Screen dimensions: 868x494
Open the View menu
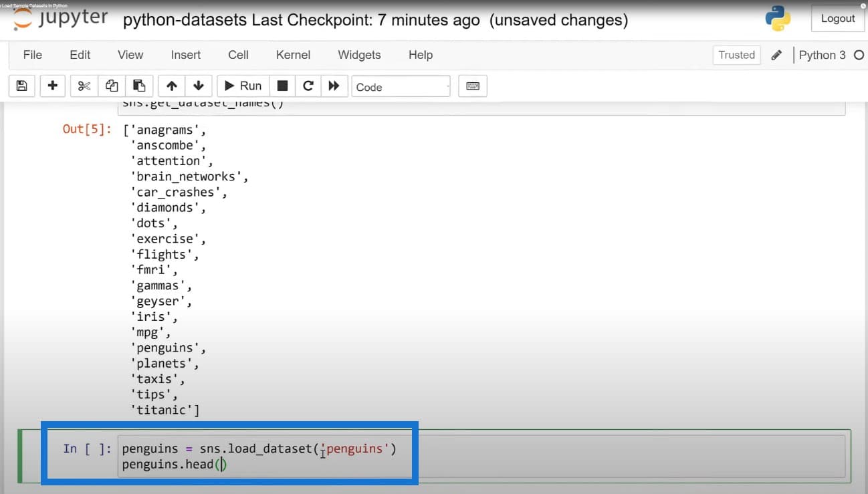tap(130, 55)
